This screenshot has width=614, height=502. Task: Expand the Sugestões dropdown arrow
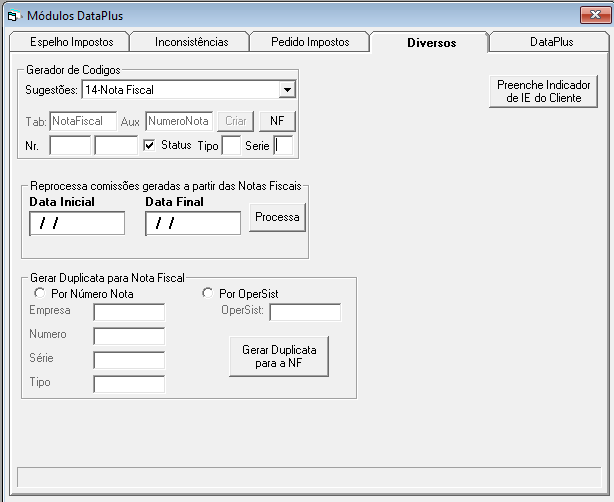287,90
